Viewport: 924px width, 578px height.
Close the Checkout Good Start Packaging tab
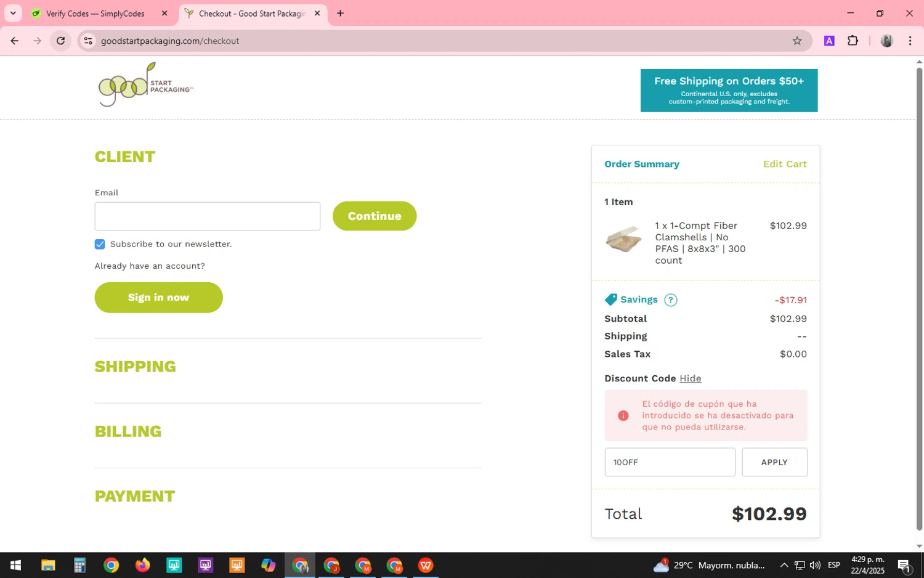coord(317,13)
